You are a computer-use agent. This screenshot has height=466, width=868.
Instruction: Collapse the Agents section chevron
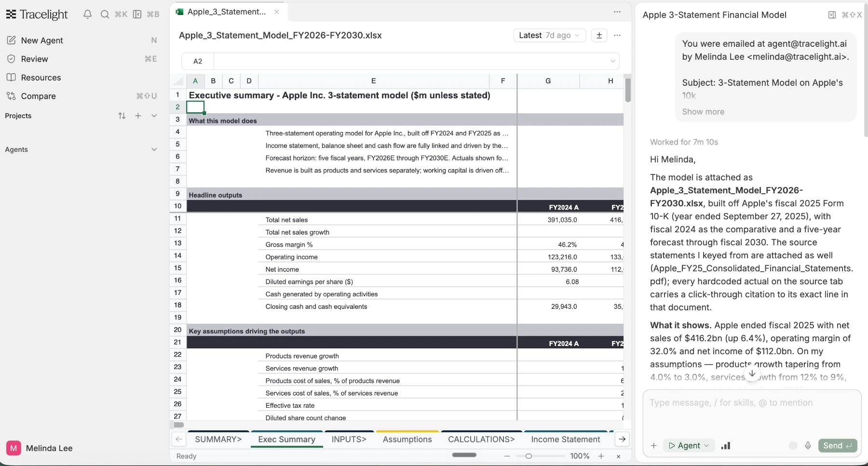pyautogui.click(x=154, y=149)
